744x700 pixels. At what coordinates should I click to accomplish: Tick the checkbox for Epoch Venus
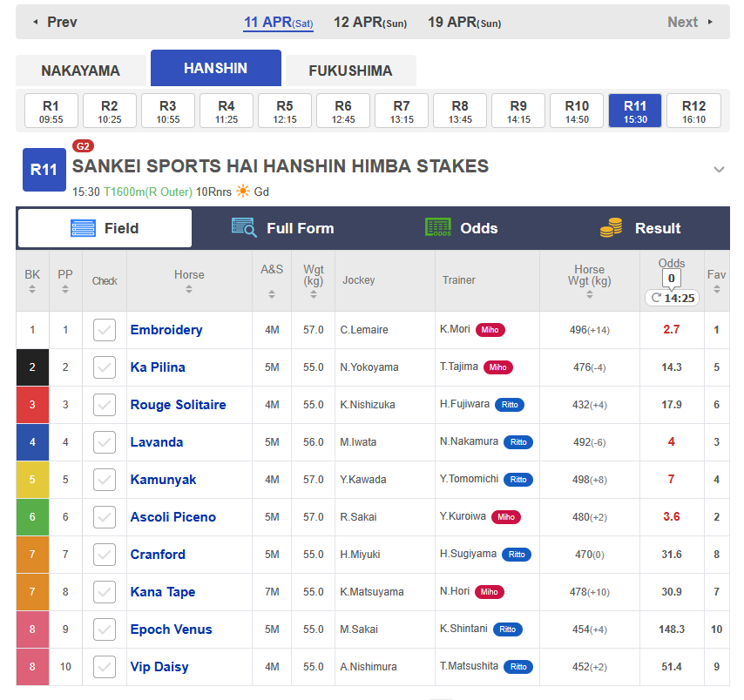[105, 629]
